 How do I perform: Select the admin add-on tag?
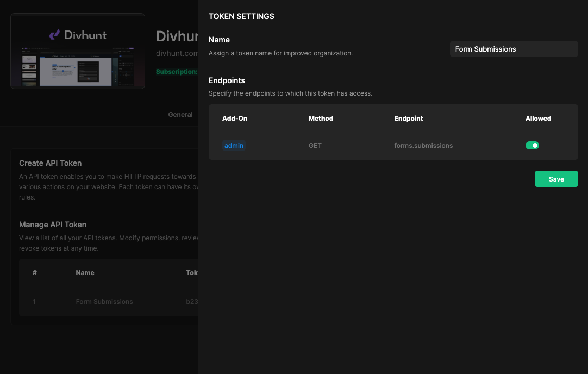point(234,146)
